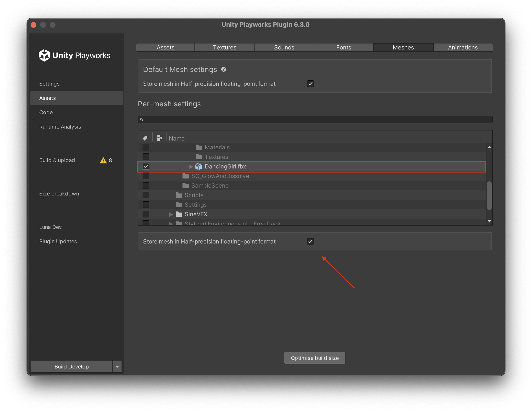Screen dimensions: 532x411
Task: Check the SineVFX row checkbox
Action: pyautogui.click(x=146, y=214)
